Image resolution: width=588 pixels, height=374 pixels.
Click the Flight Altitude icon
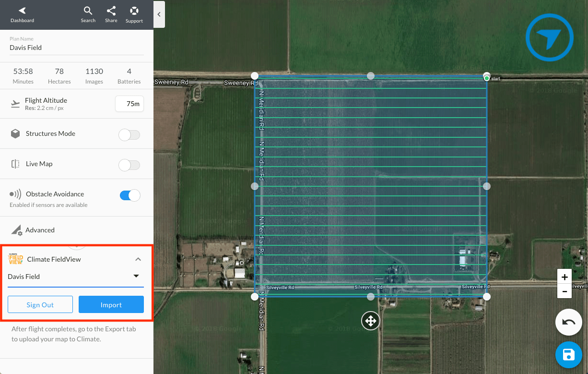(15, 103)
